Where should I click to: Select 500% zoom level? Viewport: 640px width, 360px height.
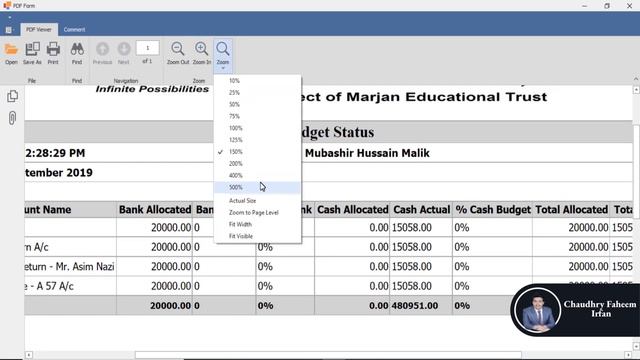[x=258, y=187]
